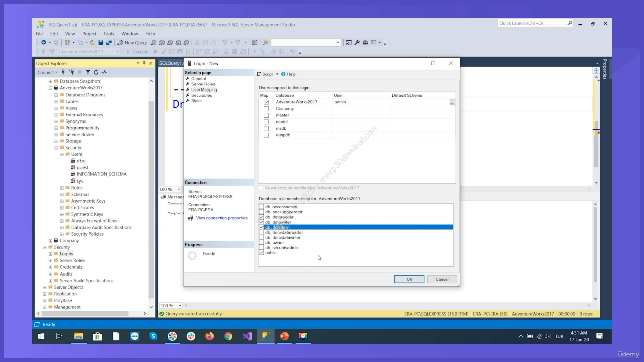Screen dimensions: 644x362
Task: Open the Script dropdown arrow
Action: 277,74
